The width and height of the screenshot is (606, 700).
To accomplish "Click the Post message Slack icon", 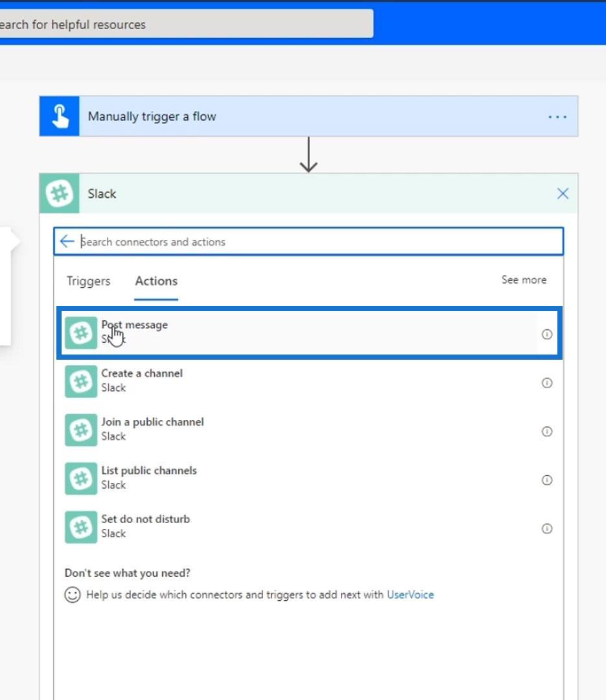I will [x=81, y=333].
